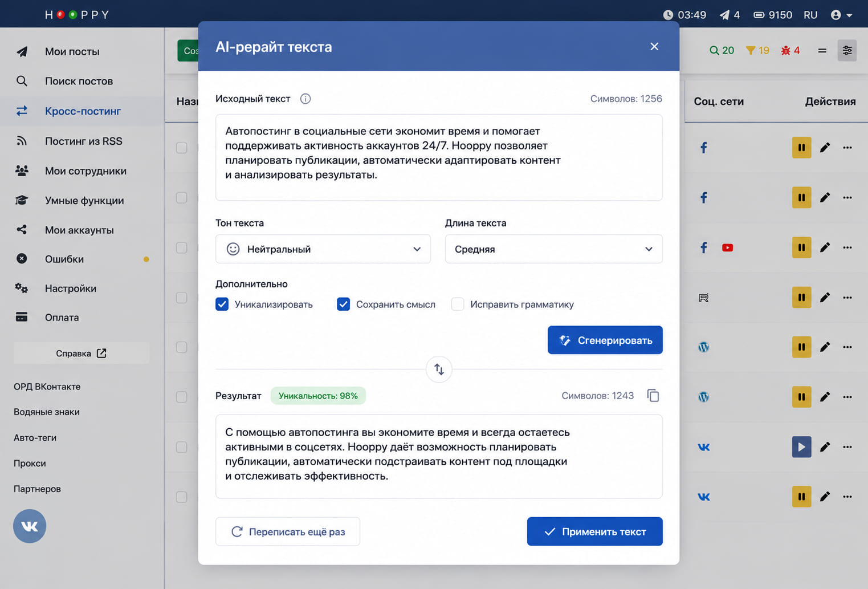Click the paper plane counter showing 4
Image resolution: width=868 pixels, height=589 pixels.
click(730, 15)
